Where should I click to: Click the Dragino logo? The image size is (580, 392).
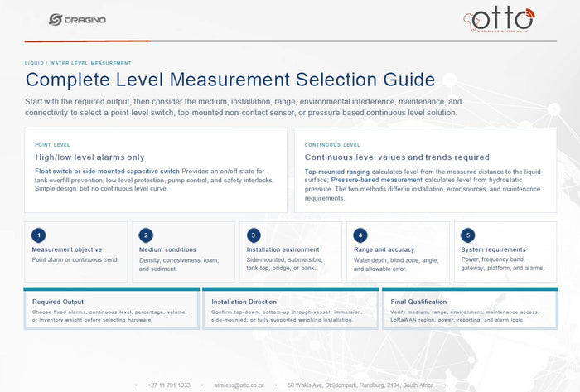[x=77, y=20]
